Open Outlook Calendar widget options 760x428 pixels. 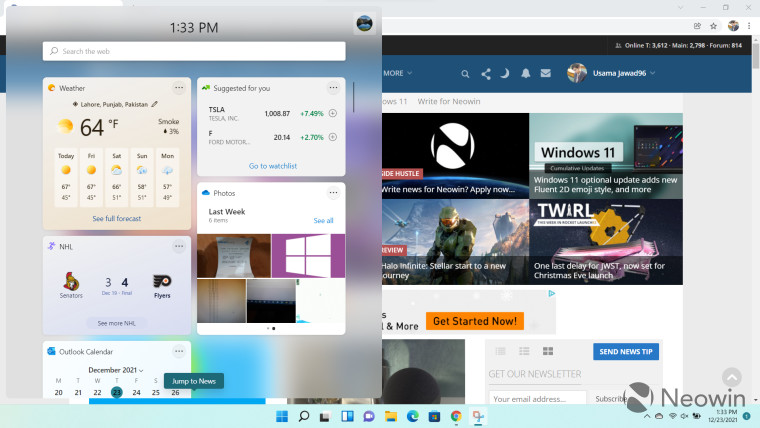pyautogui.click(x=179, y=351)
